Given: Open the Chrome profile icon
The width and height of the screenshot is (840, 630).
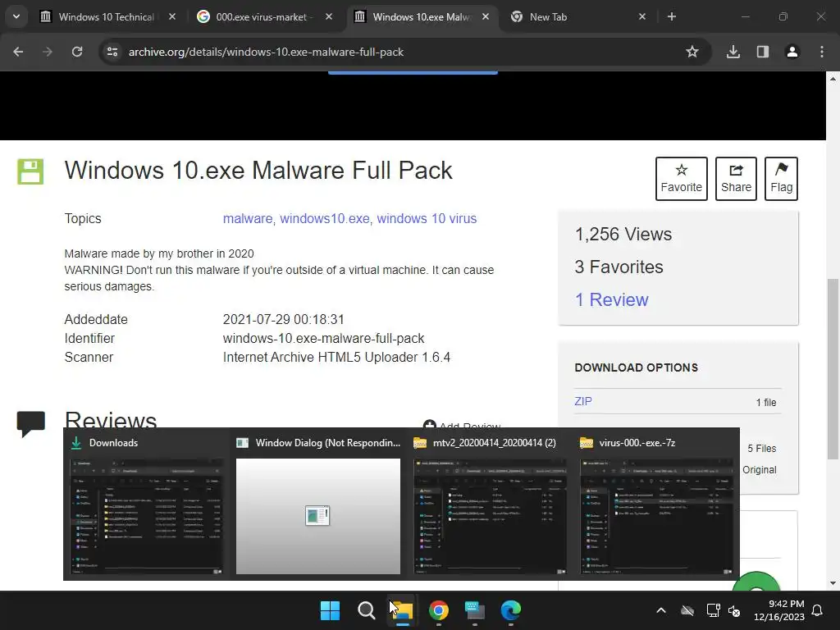Looking at the screenshot, I should click(792, 52).
